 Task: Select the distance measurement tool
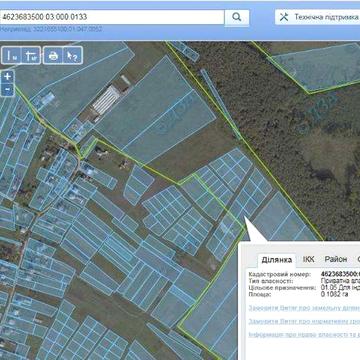coord(12,55)
